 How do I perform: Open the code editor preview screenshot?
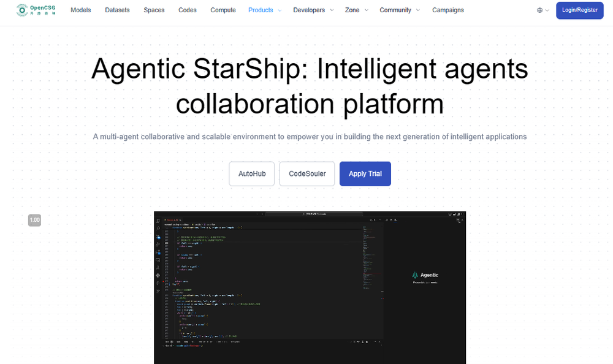pyautogui.click(x=310, y=288)
